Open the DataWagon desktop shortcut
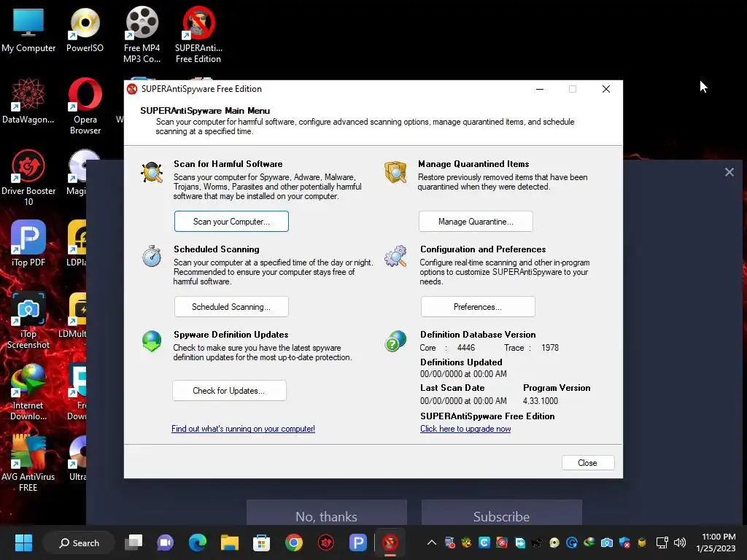747x560 pixels. pyautogui.click(x=28, y=101)
